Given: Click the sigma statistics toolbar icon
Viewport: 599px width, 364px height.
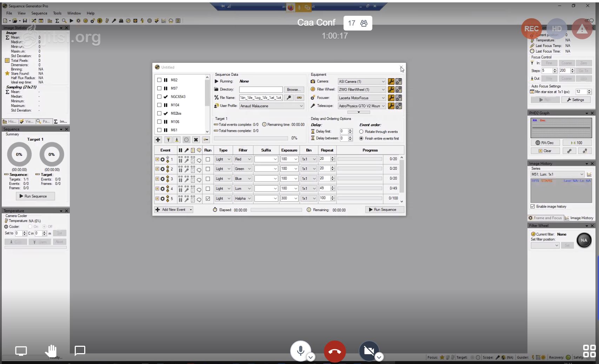Looking at the screenshot, I should pos(57,21).
